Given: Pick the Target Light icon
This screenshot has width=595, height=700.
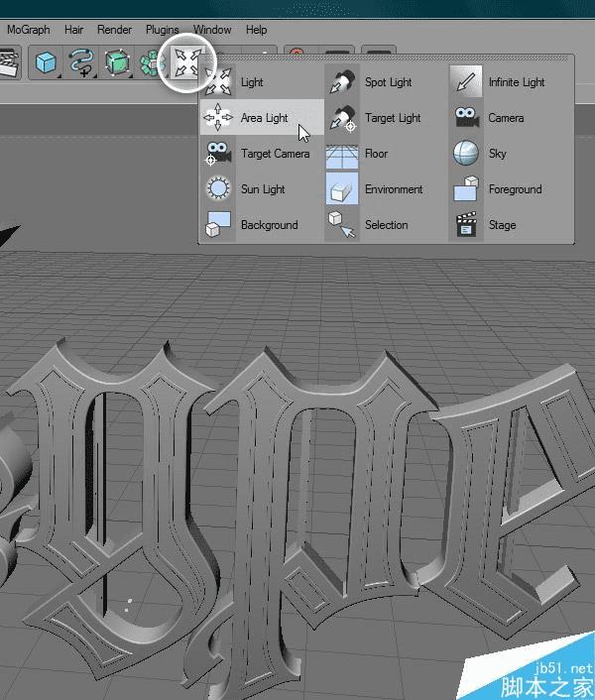Looking at the screenshot, I should [342, 117].
